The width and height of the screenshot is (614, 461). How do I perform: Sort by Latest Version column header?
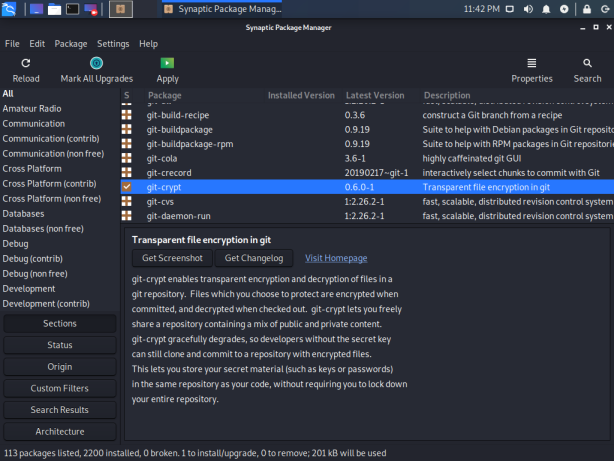point(375,96)
